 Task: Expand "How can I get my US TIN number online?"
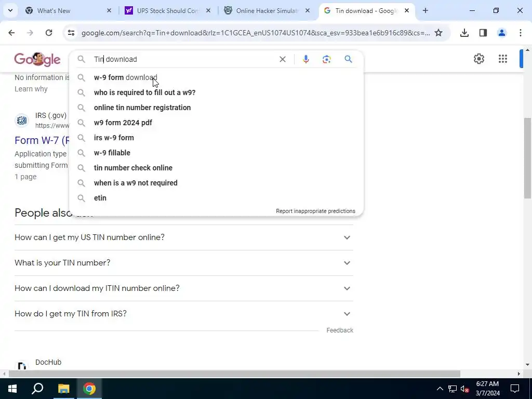tap(183, 237)
